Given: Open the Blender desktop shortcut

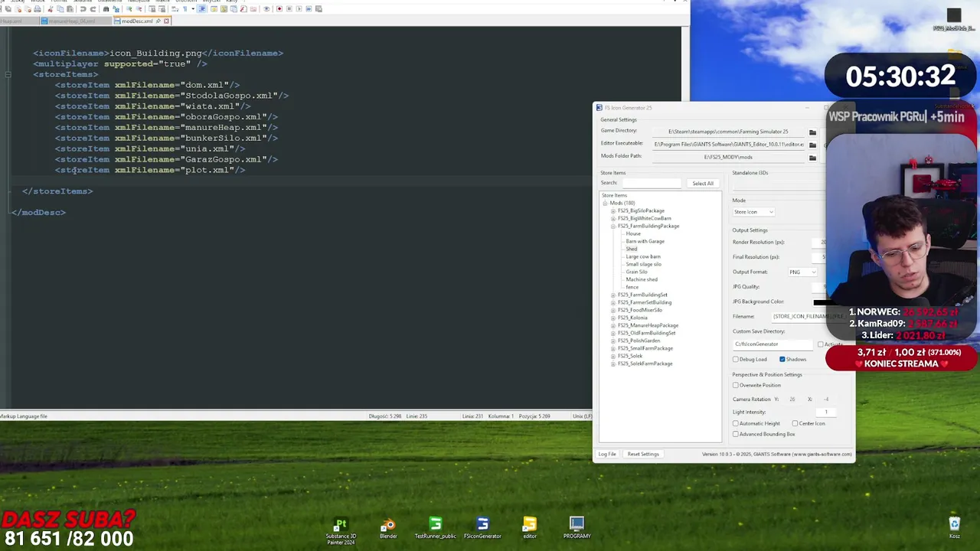Looking at the screenshot, I should pyautogui.click(x=388, y=530).
